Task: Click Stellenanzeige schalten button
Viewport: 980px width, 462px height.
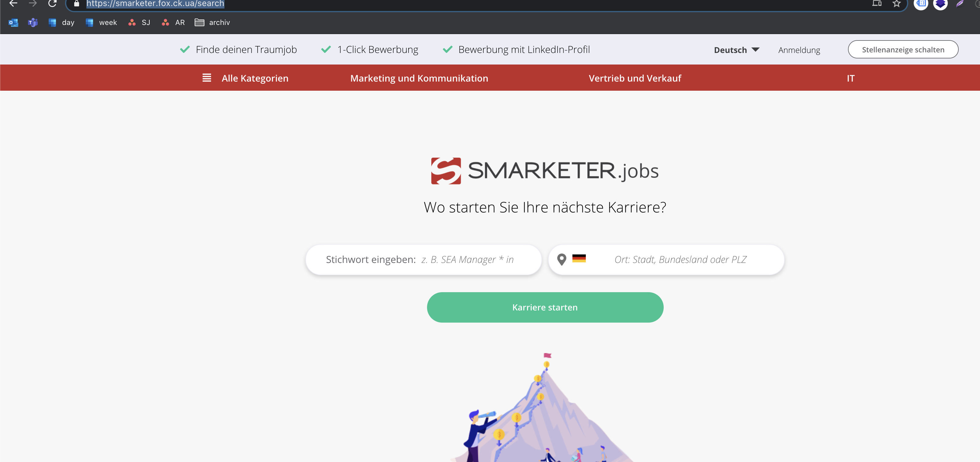Action: (903, 50)
